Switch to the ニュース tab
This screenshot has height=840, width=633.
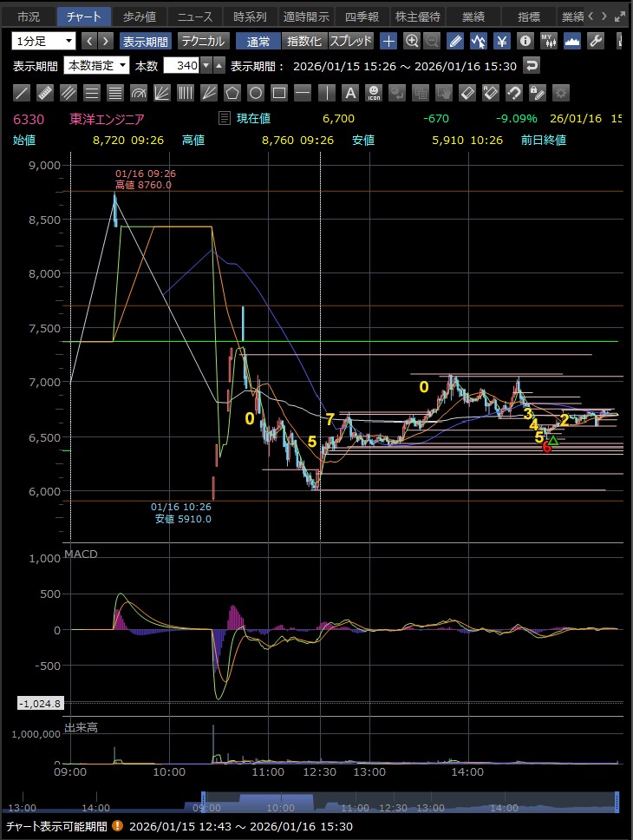194,16
